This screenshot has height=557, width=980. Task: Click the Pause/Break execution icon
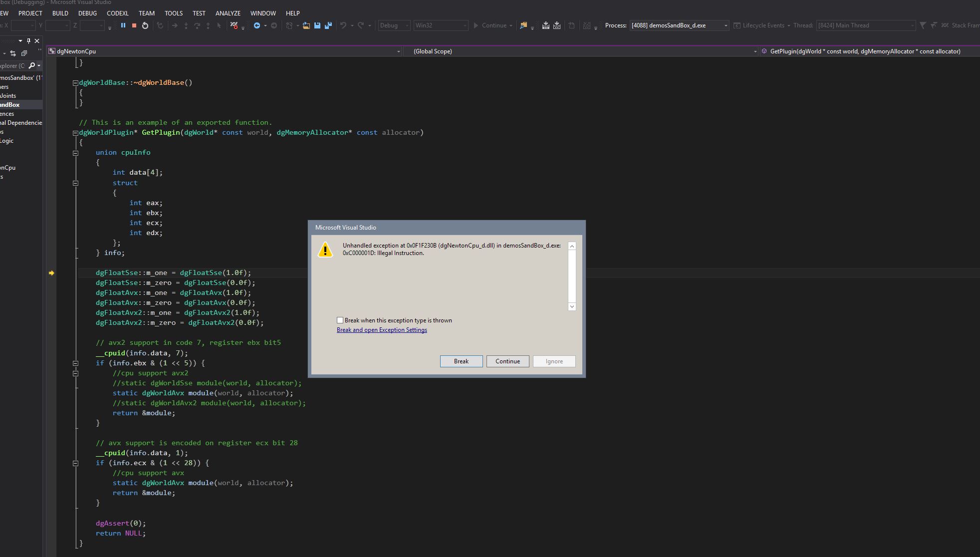coord(123,25)
